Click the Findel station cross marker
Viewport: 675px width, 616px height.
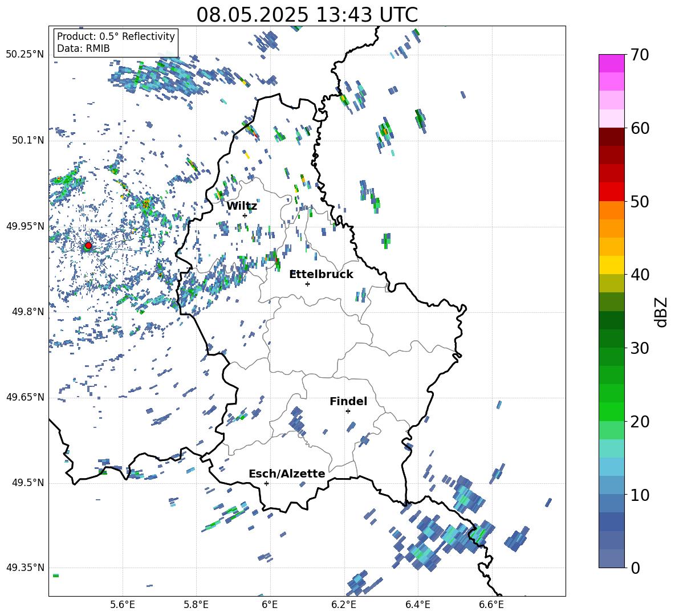[x=348, y=411]
